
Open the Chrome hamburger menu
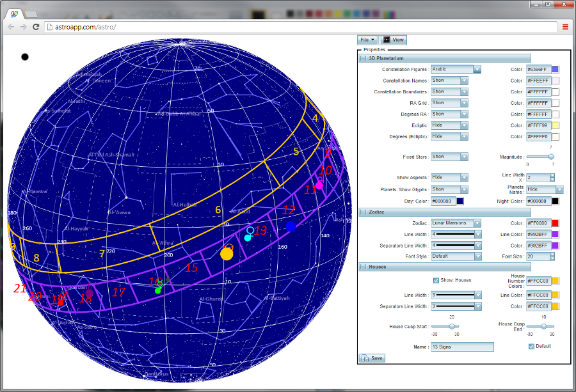tap(565, 27)
